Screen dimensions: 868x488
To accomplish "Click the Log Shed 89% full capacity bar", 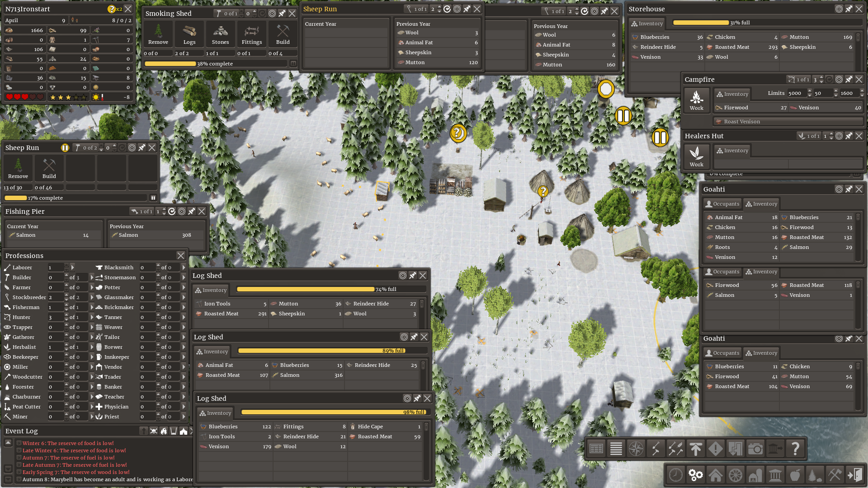I will tap(332, 351).
